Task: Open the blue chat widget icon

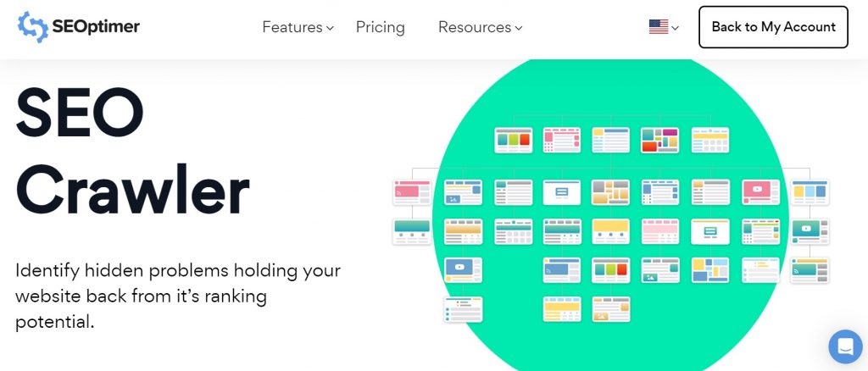Action: coord(844,346)
